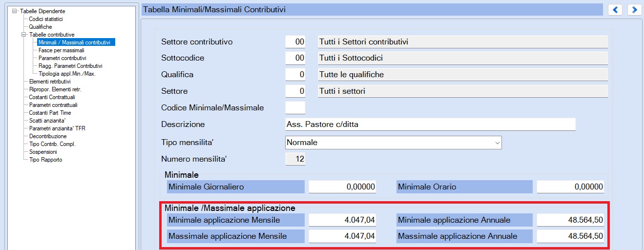Screen dimensions: 644x250
Task: Select Elementi retributivi in the tree
Action: 50,82
